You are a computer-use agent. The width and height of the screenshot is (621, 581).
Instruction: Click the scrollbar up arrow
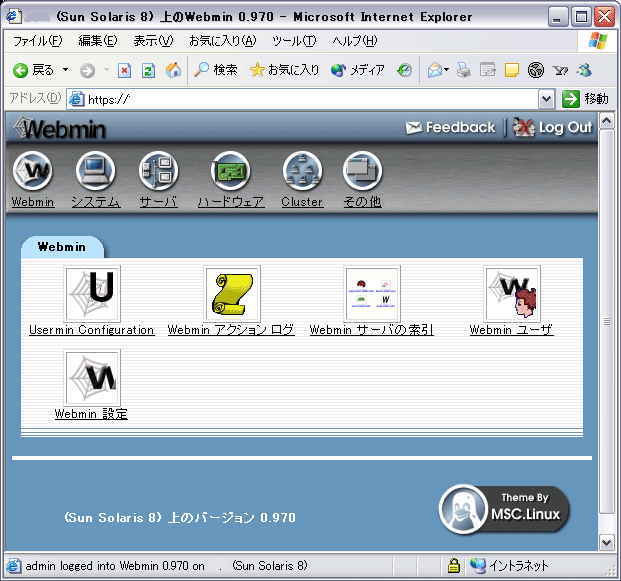coord(606,120)
